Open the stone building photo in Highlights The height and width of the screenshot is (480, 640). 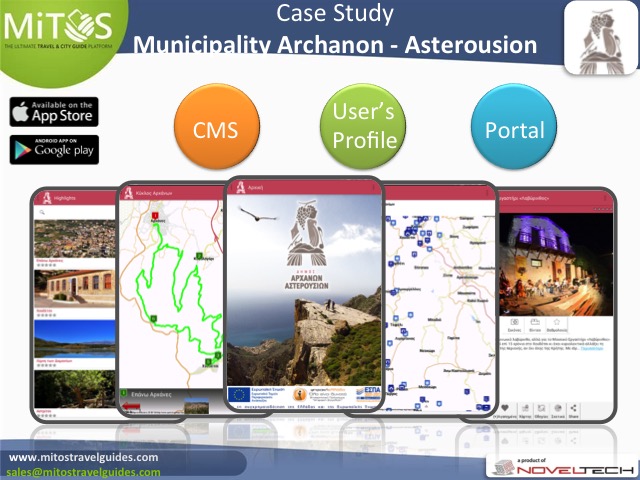pos(75,289)
